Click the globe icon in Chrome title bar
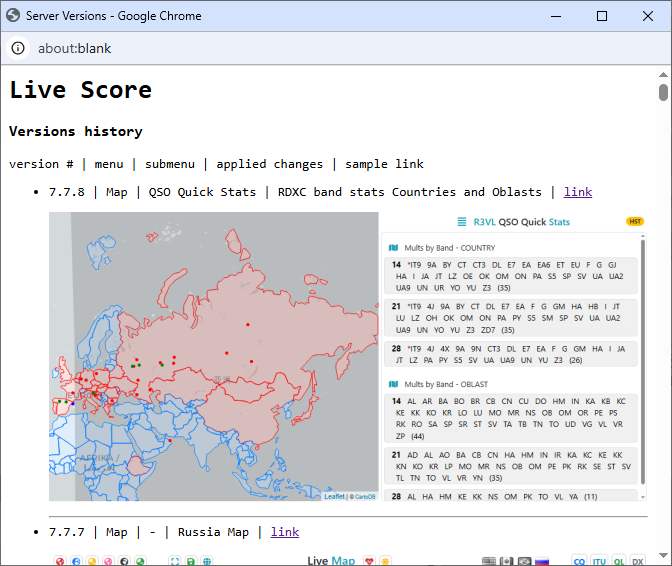Image resolution: width=672 pixels, height=566 pixels. (x=13, y=15)
